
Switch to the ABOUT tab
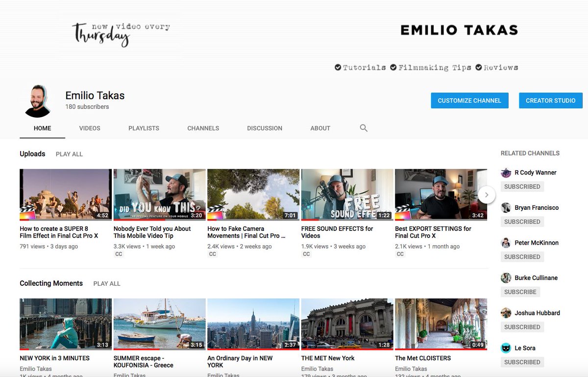point(320,128)
